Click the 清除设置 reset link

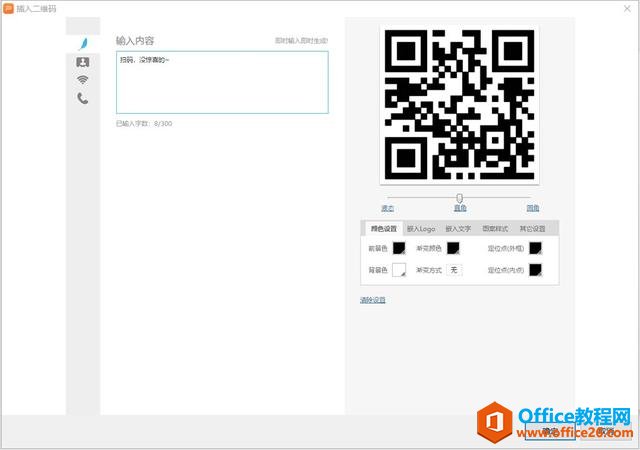click(x=373, y=300)
